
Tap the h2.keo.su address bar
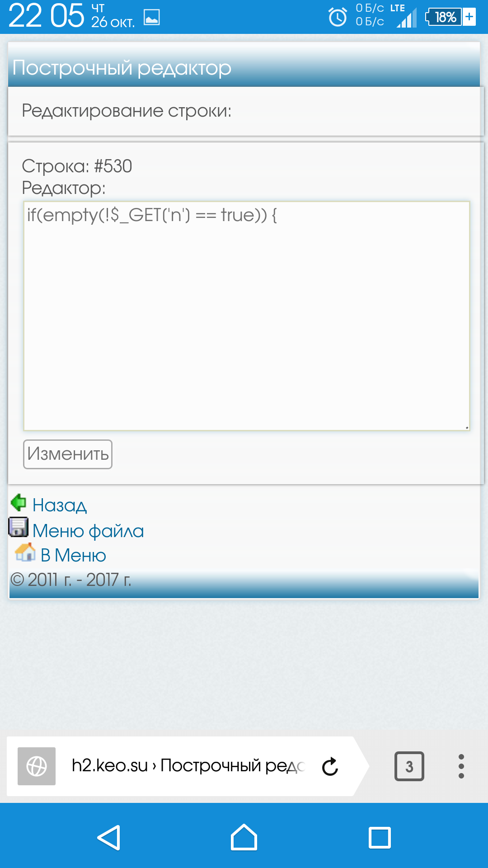tap(188, 766)
